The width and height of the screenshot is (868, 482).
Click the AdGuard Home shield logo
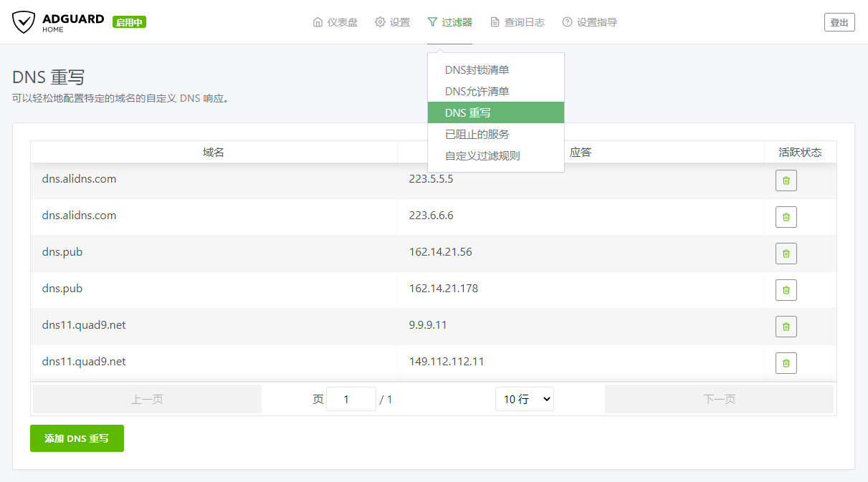pyautogui.click(x=24, y=22)
